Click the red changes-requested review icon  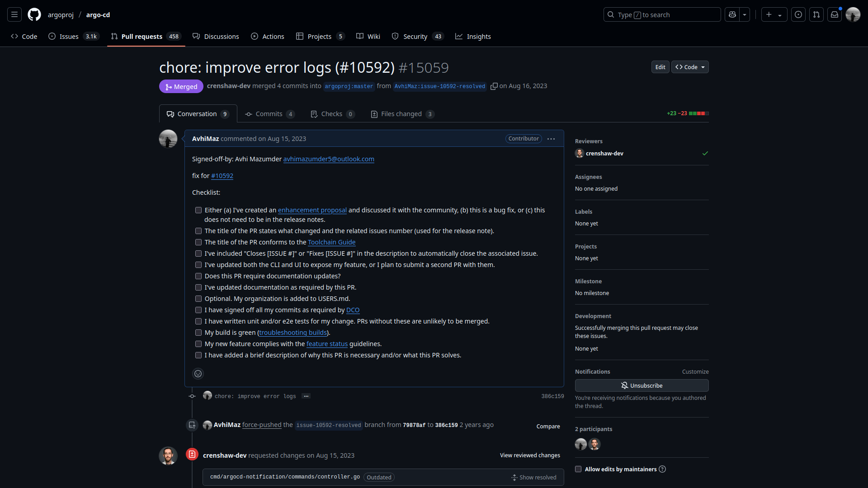click(x=192, y=454)
